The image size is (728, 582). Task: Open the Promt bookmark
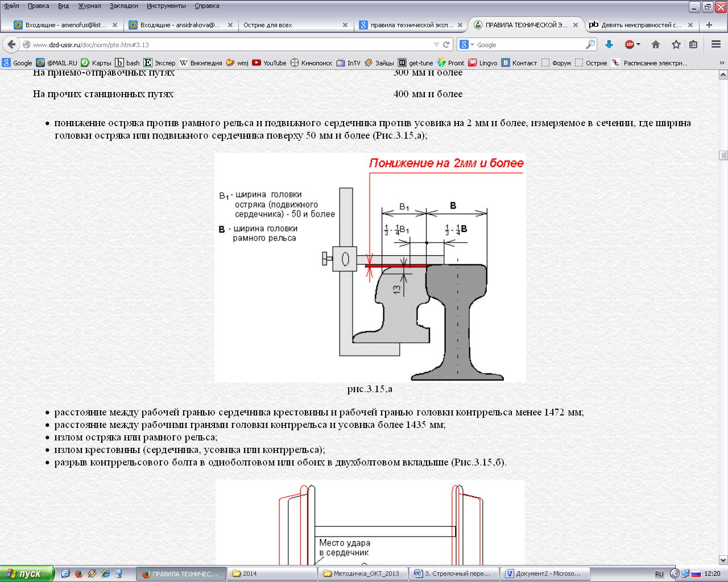point(451,63)
